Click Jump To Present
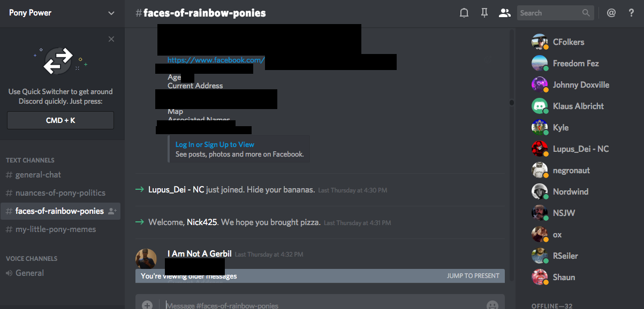Viewport: 644px width, 309px height. (473, 276)
